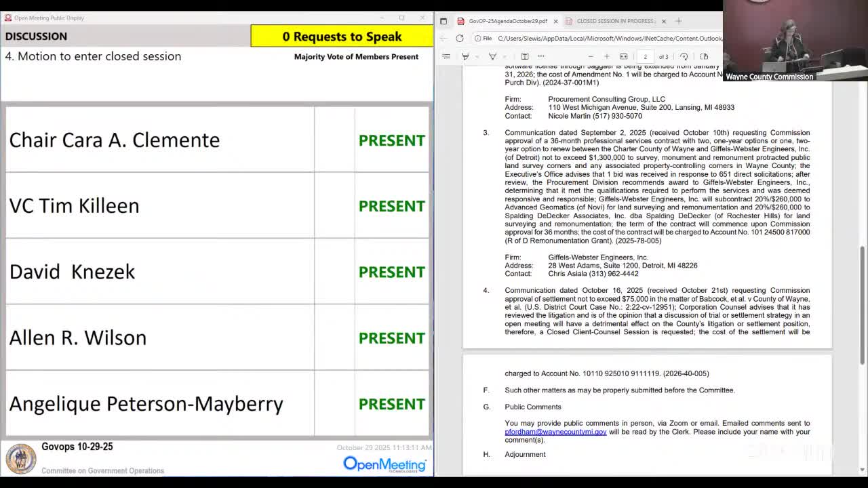Click 'Giffels-Webster Engineers, Inc.' firm name
This screenshot has height=488, width=868.
598,258
